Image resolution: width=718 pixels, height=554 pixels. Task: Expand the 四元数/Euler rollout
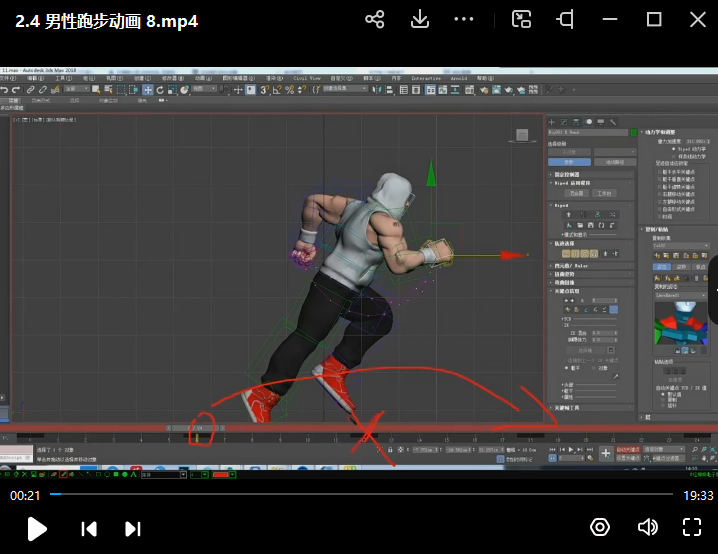coord(572,265)
